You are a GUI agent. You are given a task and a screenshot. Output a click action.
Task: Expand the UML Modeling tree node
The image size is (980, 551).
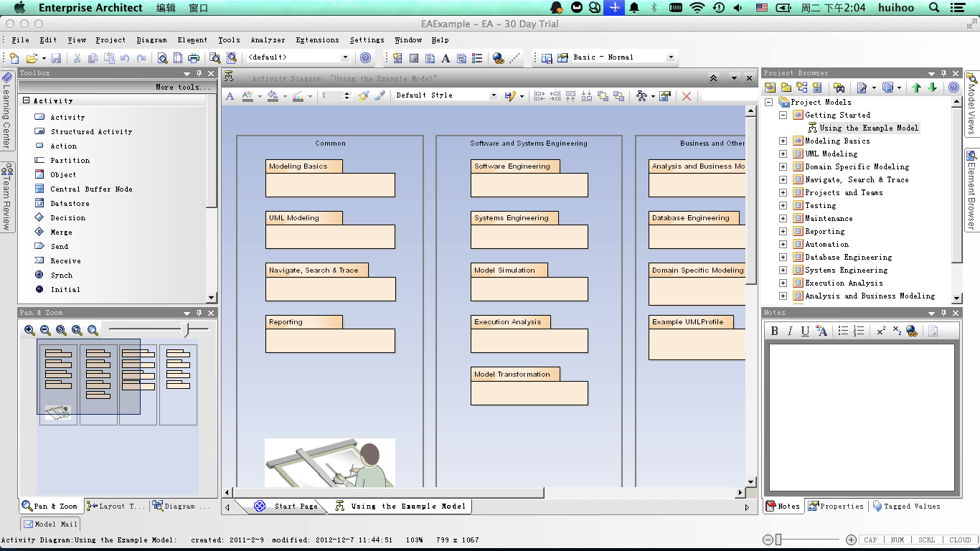click(x=783, y=154)
